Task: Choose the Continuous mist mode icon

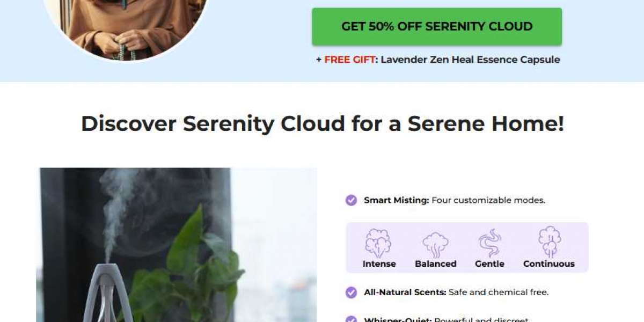Action: click(x=549, y=242)
